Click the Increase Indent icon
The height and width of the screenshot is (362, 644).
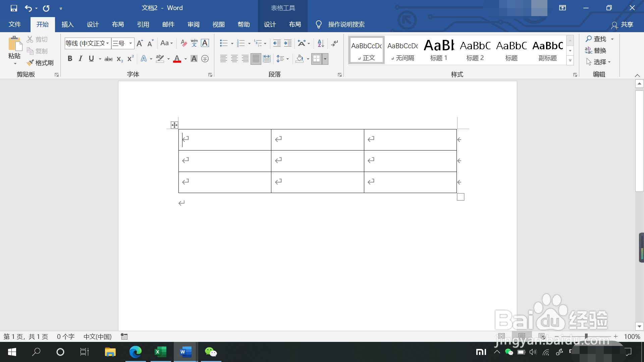coord(288,43)
